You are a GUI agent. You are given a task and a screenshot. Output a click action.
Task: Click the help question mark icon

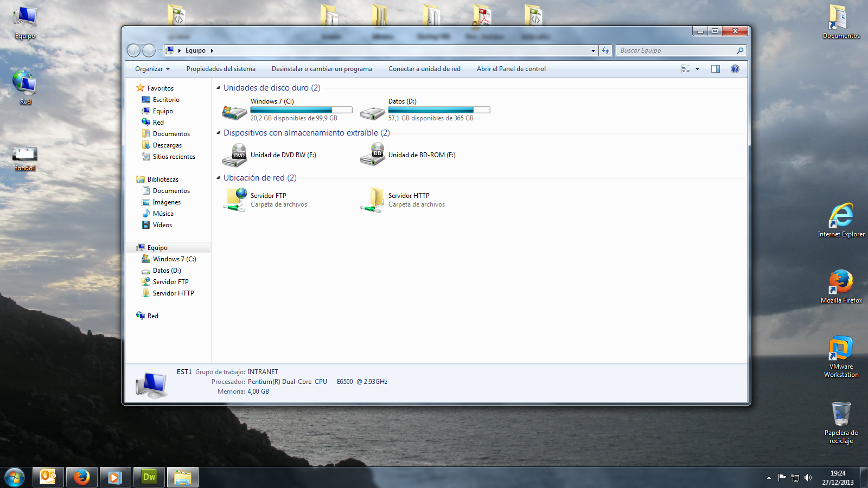click(x=735, y=69)
